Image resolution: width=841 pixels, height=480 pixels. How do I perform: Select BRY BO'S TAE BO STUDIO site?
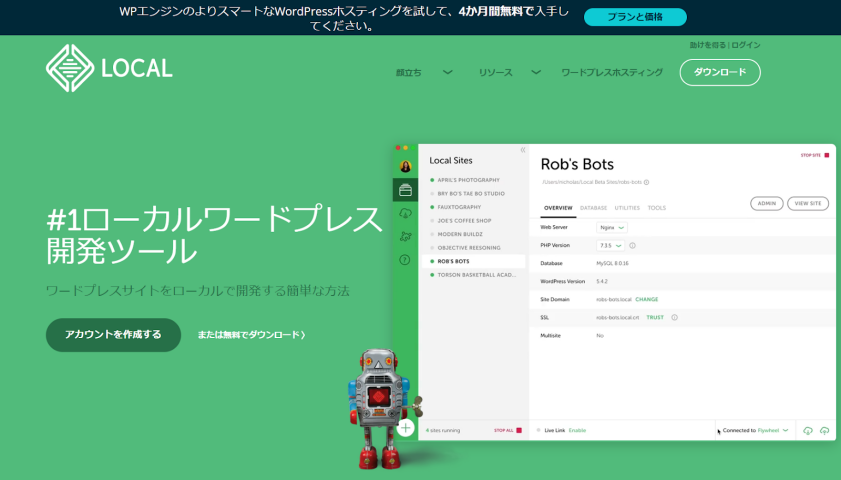coord(473,194)
